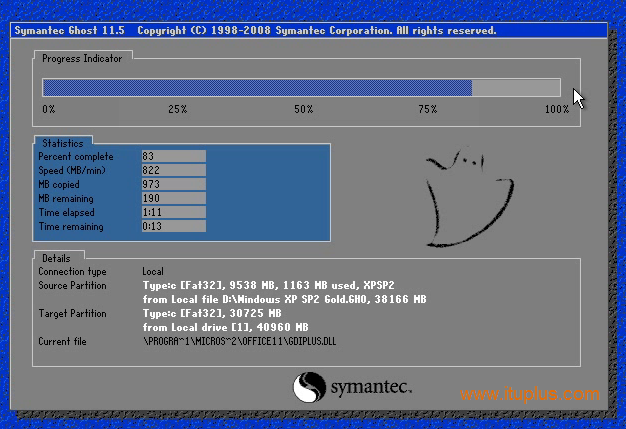The width and height of the screenshot is (626, 429).
Task: Click the GDIPLUS.DLL current file path
Action: pos(240,341)
